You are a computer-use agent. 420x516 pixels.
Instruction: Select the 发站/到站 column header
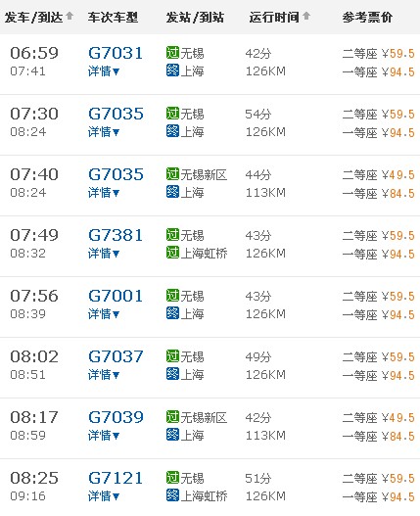coord(195,17)
